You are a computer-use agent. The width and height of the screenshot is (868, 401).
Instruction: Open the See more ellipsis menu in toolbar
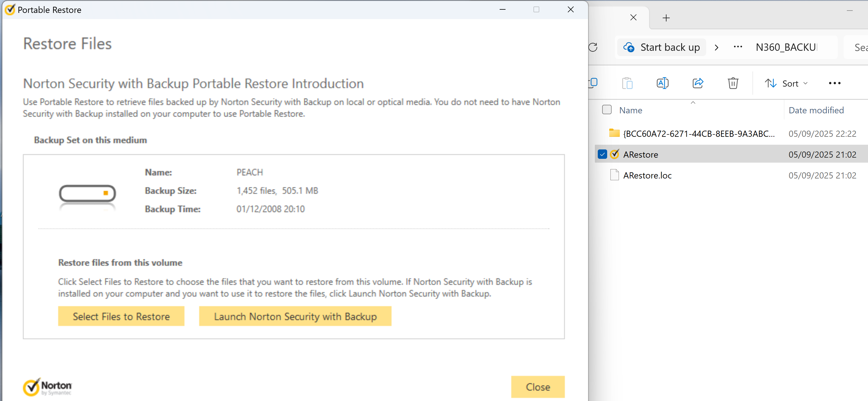coord(835,83)
